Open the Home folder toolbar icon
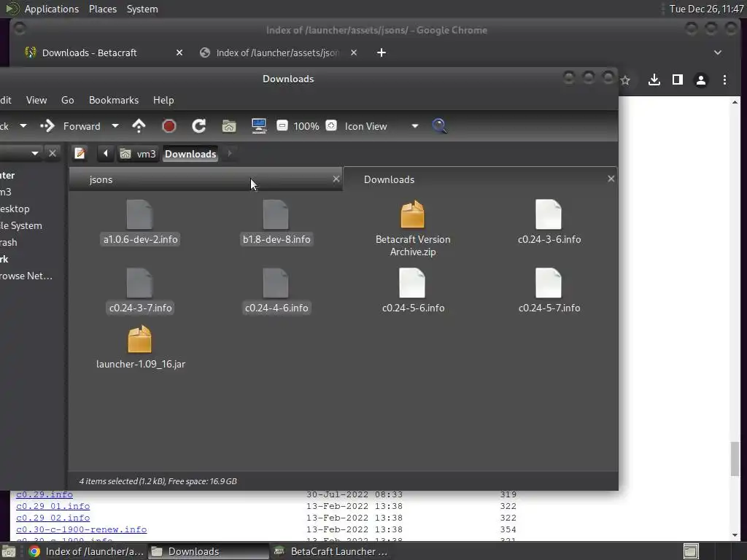Image resolution: width=747 pixels, height=560 pixels. tap(229, 126)
